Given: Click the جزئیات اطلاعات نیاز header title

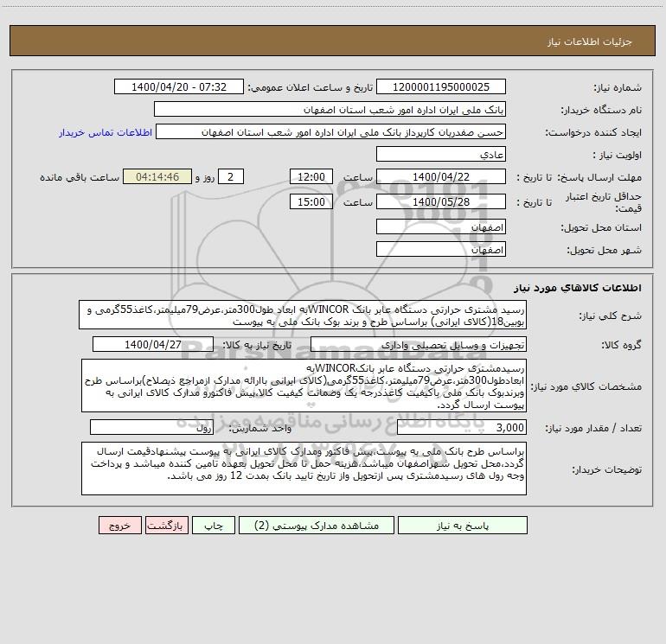Looking at the screenshot, I should tap(590, 41).
